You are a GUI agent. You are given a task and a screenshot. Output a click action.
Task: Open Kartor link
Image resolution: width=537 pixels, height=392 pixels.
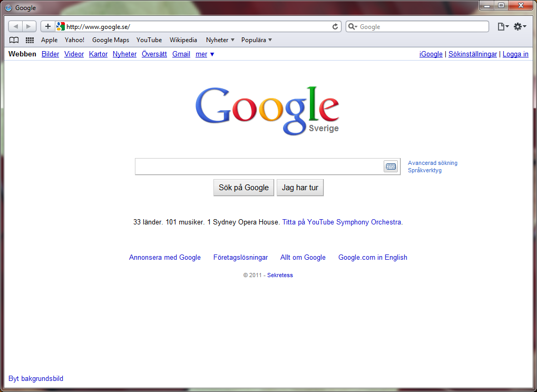pos(99,54)
